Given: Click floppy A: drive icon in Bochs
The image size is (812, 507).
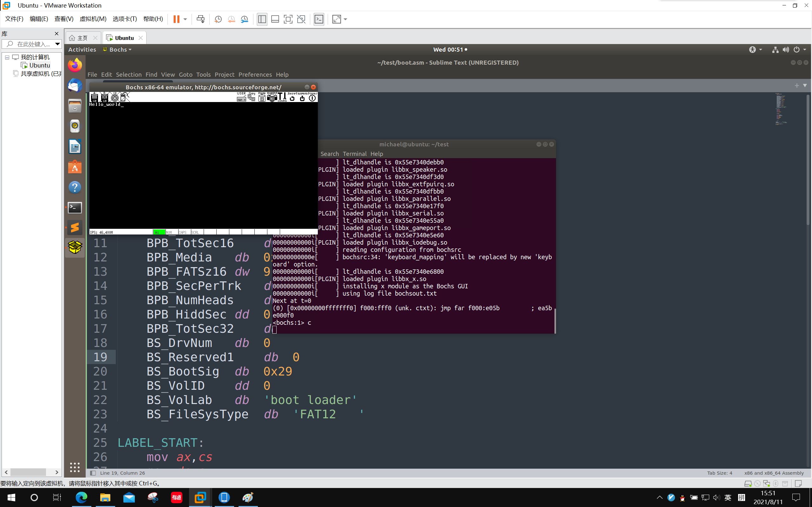Looking at the screenshot, I should (94, 97).
